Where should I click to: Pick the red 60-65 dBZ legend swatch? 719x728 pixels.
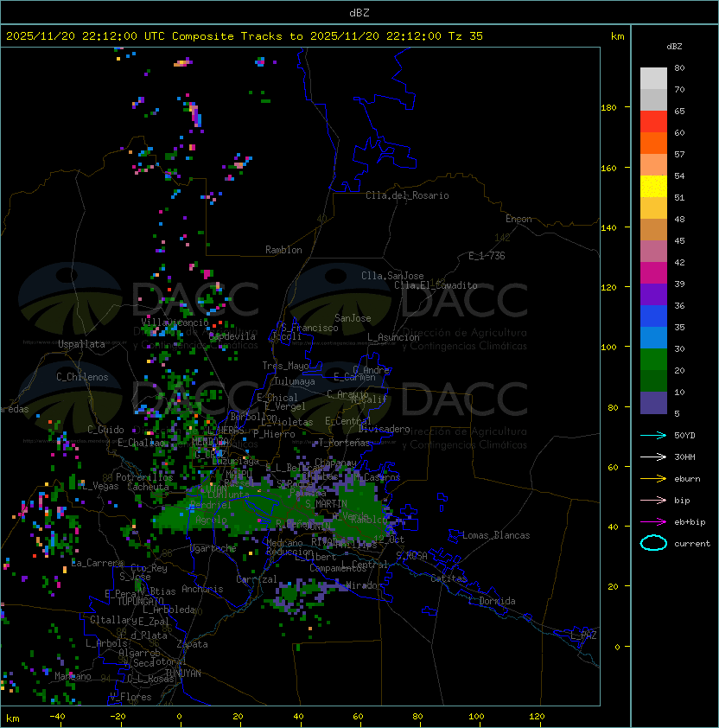tap(653, 122)
